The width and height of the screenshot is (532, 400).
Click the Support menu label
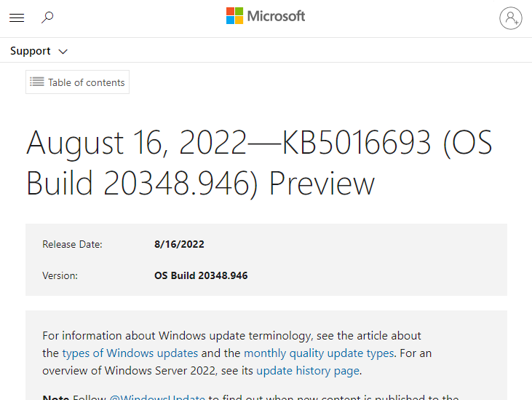point(31,51)
